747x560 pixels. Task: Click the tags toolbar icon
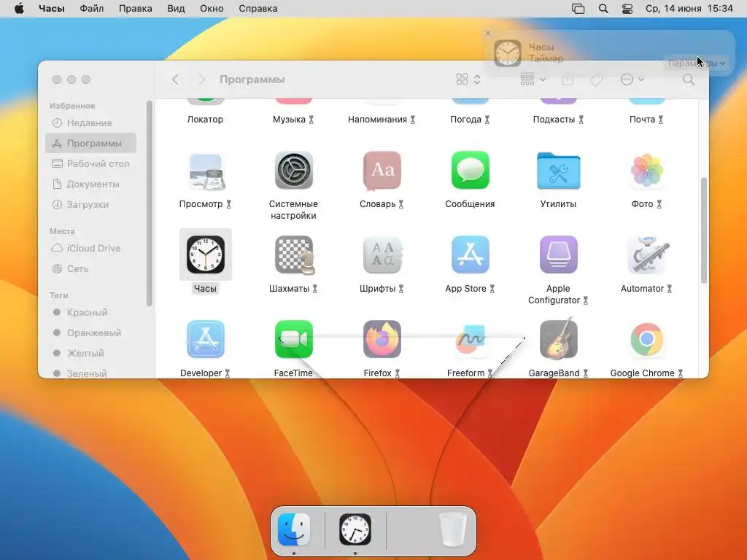coord(596,79)
